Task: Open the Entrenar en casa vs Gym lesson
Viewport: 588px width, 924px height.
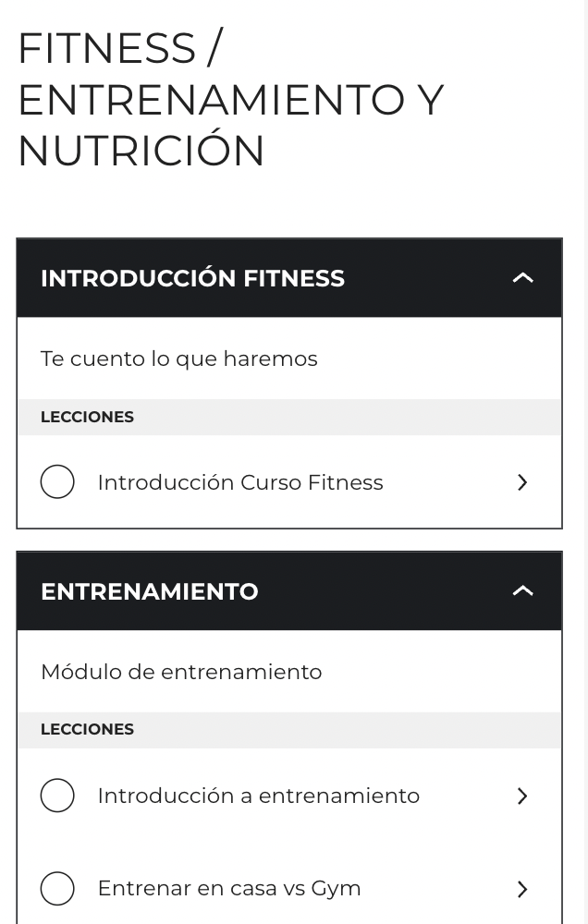Action: pyautogui.click(x=228, y=888)
